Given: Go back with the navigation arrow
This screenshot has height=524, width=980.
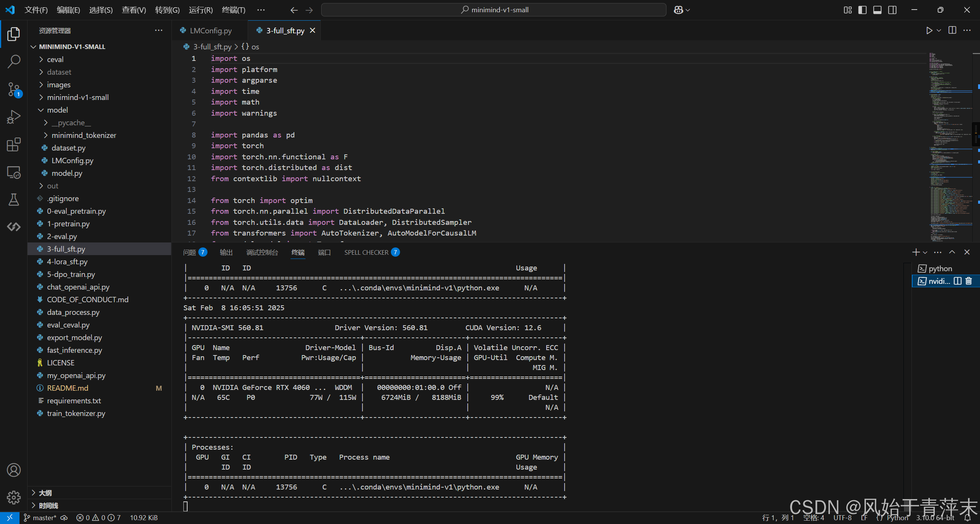Looking at the screenshot, I should (294, 10).
